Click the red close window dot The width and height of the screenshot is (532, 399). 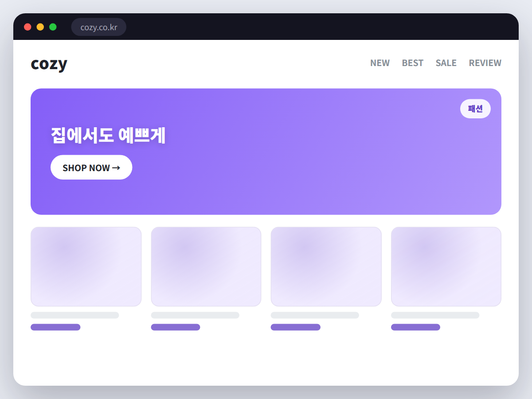[x=27, y=27]
